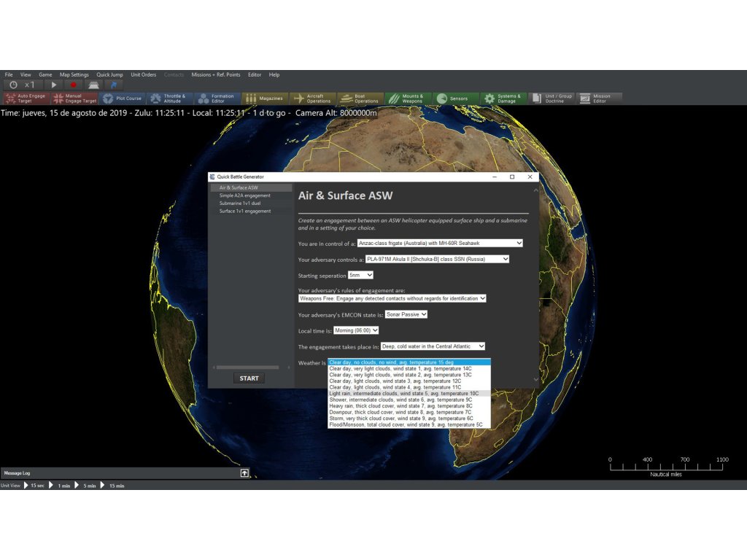The width and height of the screenshot is (747, 560).
Task: Open the Game menu
Action: tap(45, 75)
